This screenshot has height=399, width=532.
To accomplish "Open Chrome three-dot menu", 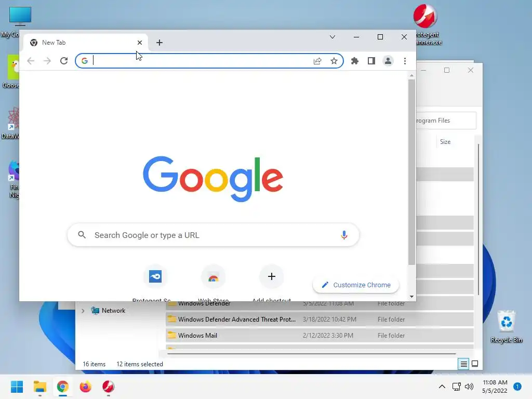I will (405, 61).
